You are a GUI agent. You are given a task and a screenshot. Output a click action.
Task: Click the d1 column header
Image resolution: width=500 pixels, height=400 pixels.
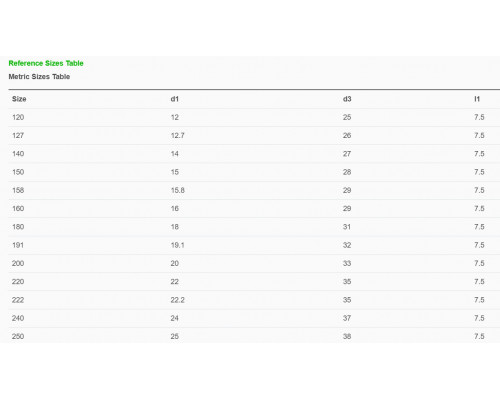(x=175, y=99)
